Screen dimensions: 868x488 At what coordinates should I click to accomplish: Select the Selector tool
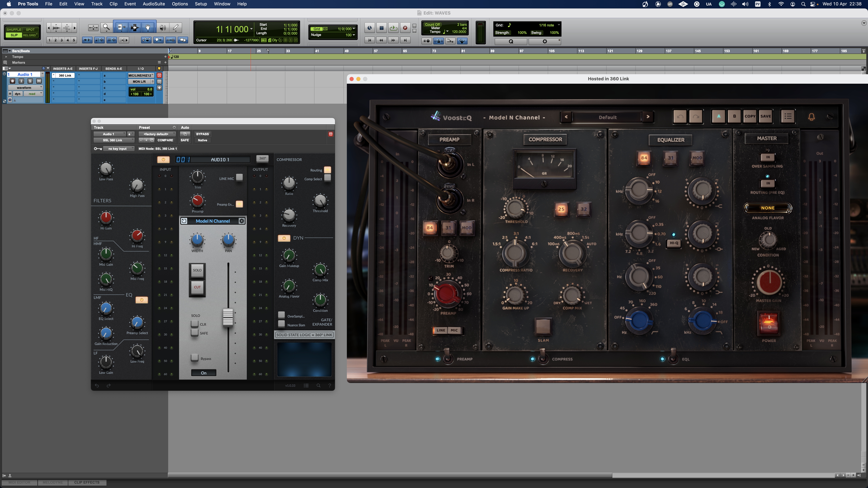click(x=134, y=28)
